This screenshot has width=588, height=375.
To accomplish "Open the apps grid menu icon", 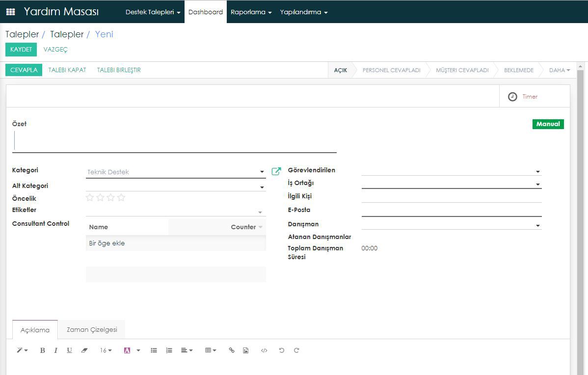I will [10, 12].
